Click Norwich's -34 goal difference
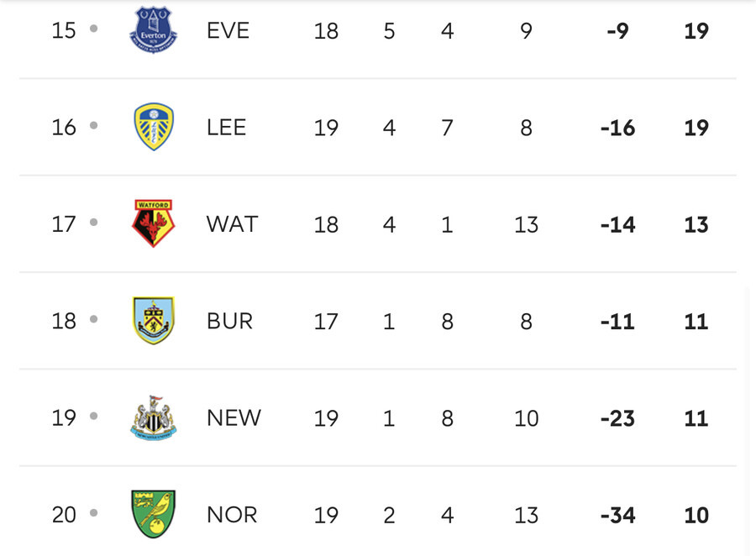 (x=617, y=515)
